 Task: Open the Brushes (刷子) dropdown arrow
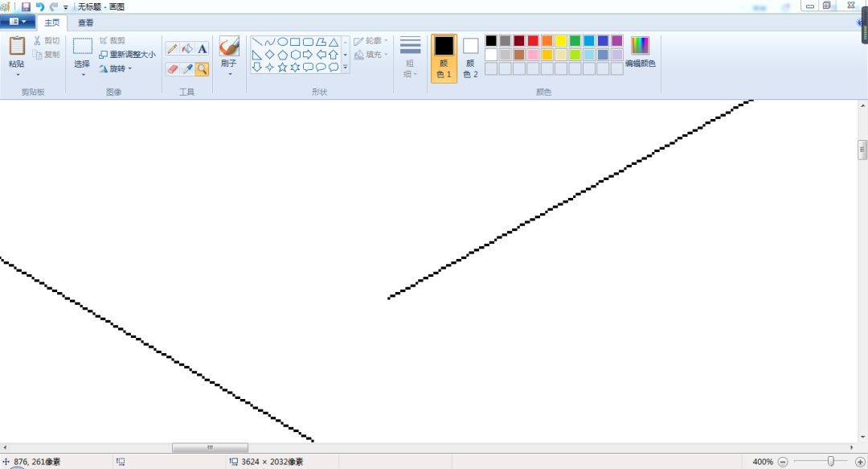[x=229, y=74]
